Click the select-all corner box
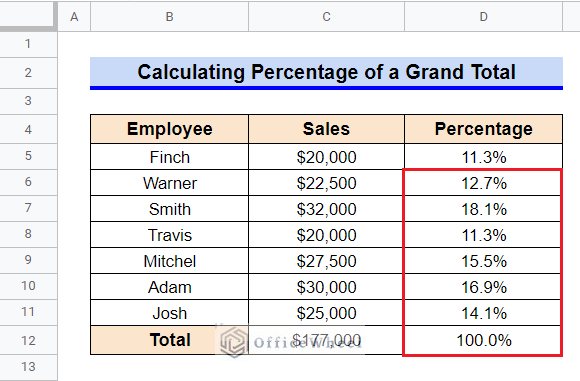The image size is (580, 381). 28,15
